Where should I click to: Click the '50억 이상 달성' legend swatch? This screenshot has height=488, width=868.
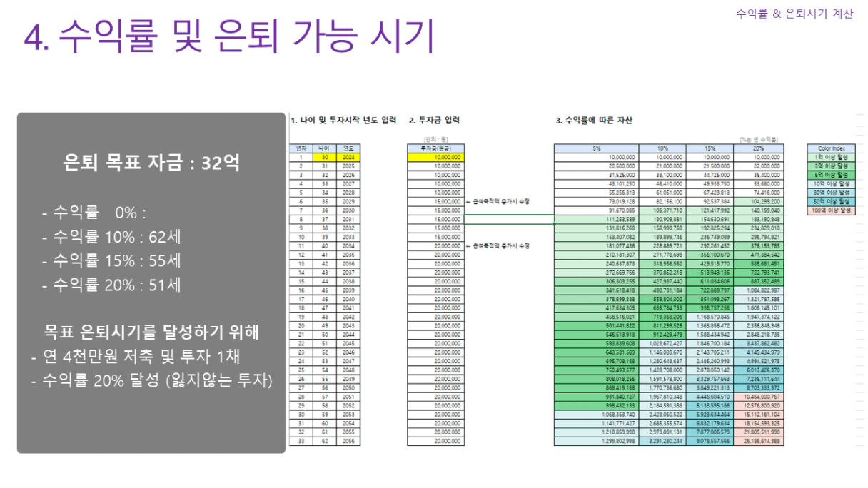click(x=831, y=201)
